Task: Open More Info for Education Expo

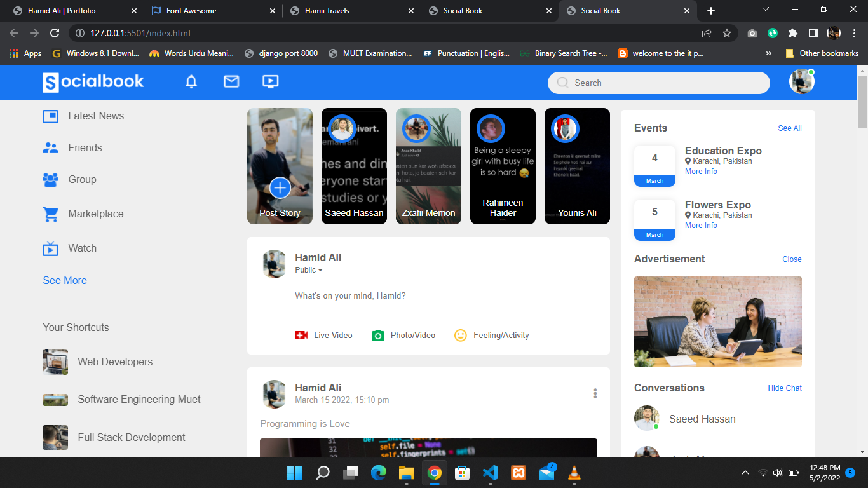Action: point(701,172)
